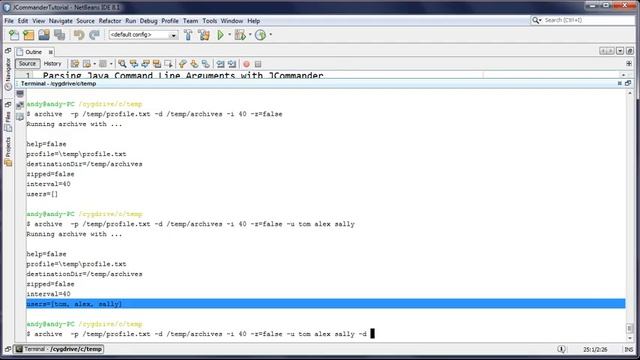This screenshot has height=360, width=640.
Task: Click the terminal scrollbar up arrow
Action: 630,93
